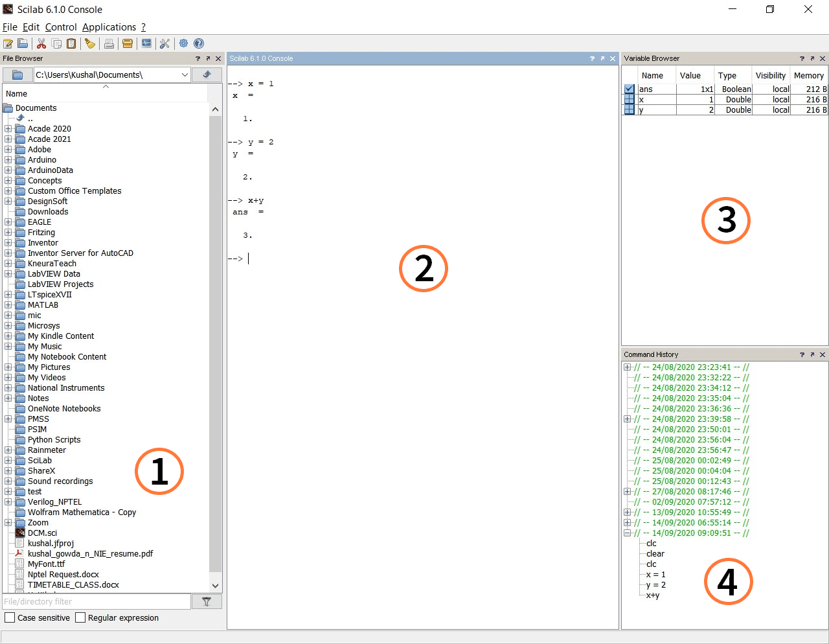Close the File Browser panel
Image resolution: width=829 pixels, height=644 pixels.
pos(218,58)
